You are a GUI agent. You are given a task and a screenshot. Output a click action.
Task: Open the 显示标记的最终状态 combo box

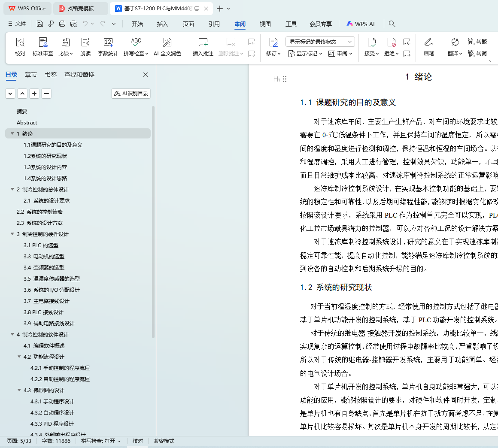(320, 42)
